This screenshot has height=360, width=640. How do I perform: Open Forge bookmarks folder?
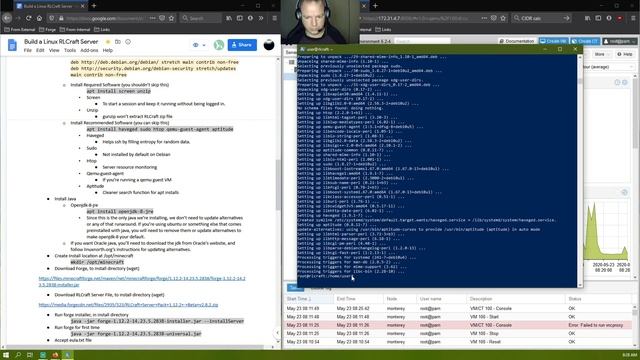pyautogui.click(x=47, y=29)
